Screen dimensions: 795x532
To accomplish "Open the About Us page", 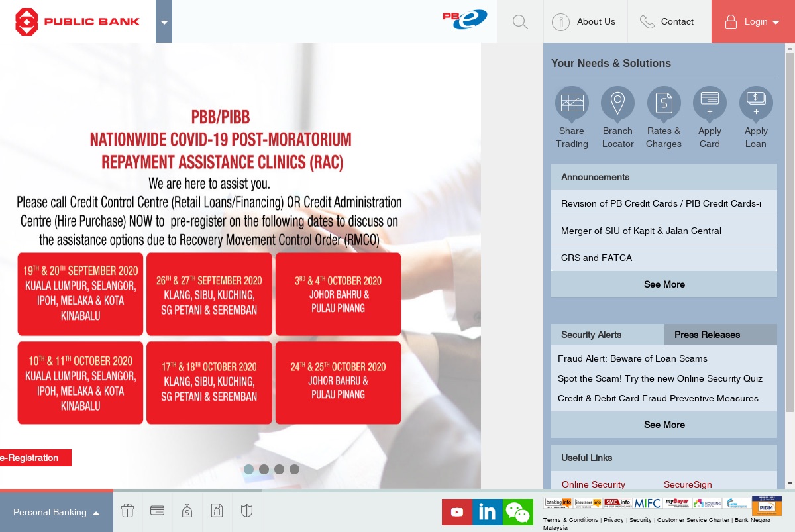I will click(x=585, y=22).
